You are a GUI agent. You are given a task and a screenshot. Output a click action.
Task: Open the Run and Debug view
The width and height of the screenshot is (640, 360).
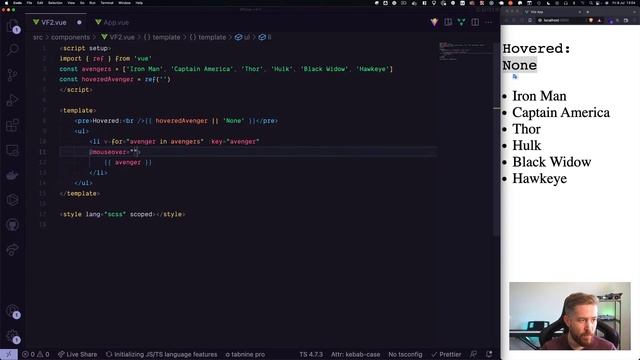tap(13, 100)
